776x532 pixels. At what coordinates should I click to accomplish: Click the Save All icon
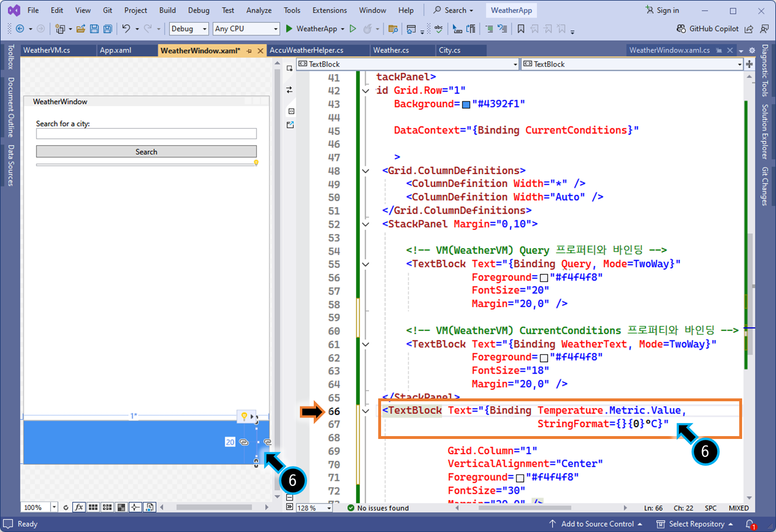[x=108, y=29]
